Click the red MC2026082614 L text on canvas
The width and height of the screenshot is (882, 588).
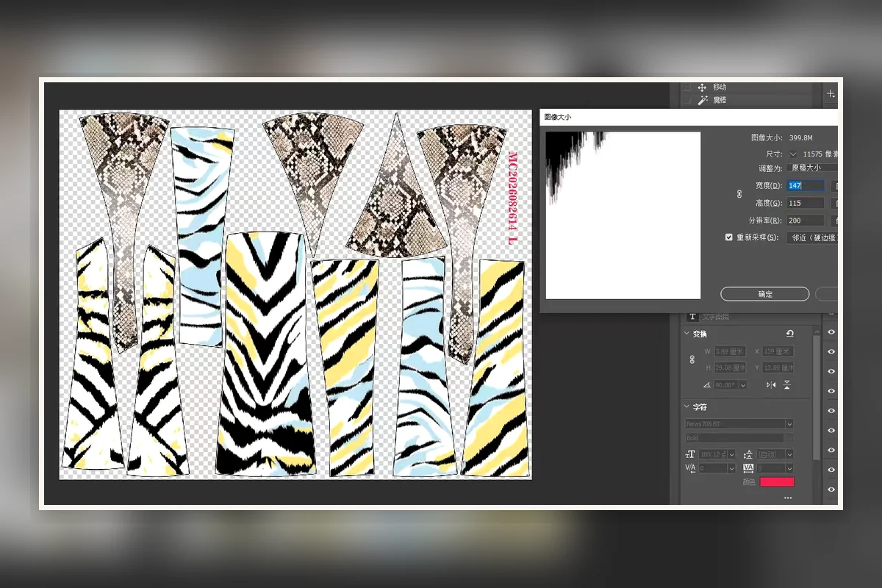point(513,198)
